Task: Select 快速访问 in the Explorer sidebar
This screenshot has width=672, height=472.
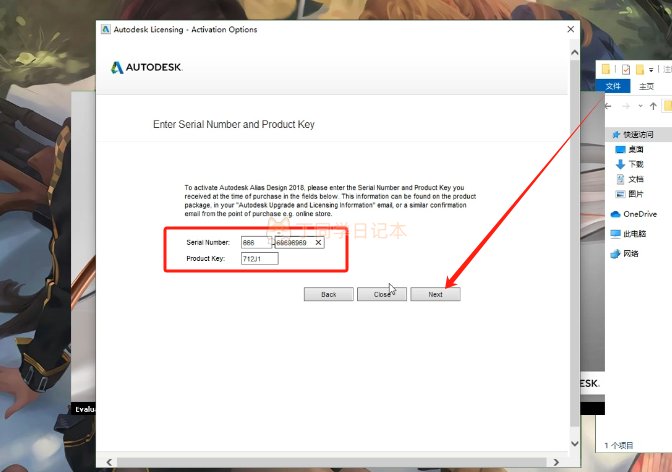Action: click(638, 135)
